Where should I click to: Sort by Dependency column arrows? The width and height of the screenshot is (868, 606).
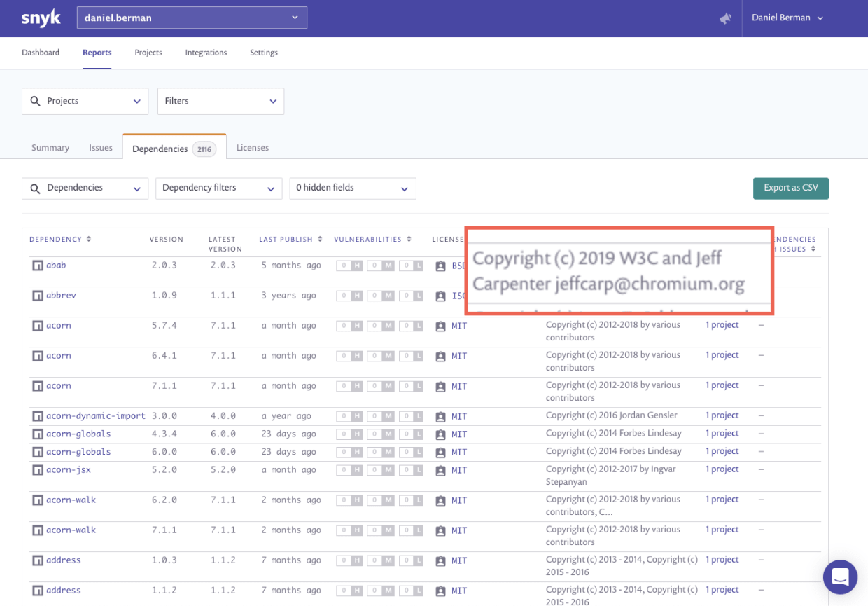pos(89,240)
